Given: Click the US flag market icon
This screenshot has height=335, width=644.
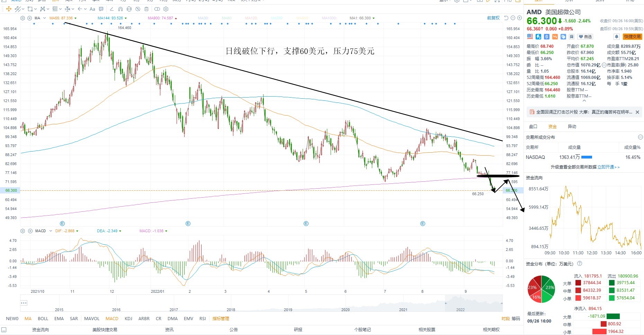Looking at the screenshot, I should (x=530, y=36).
